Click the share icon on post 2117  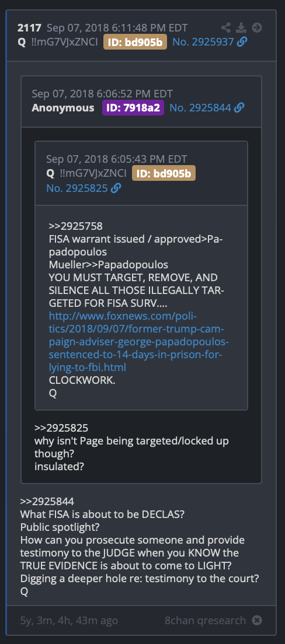click(226, 28)
